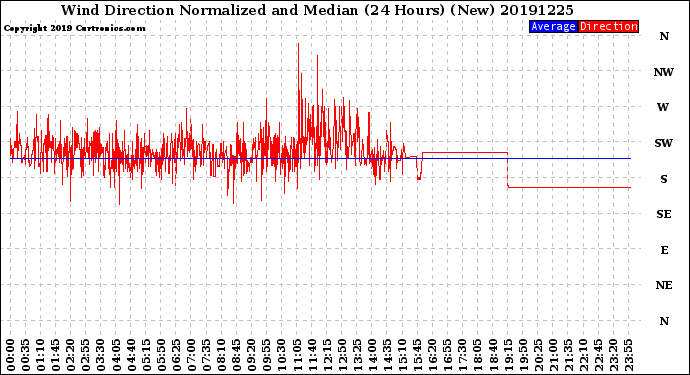This screenshot has height=375, width=690.
Task: Click the 09:20 time label
Action: coord(251,355)
